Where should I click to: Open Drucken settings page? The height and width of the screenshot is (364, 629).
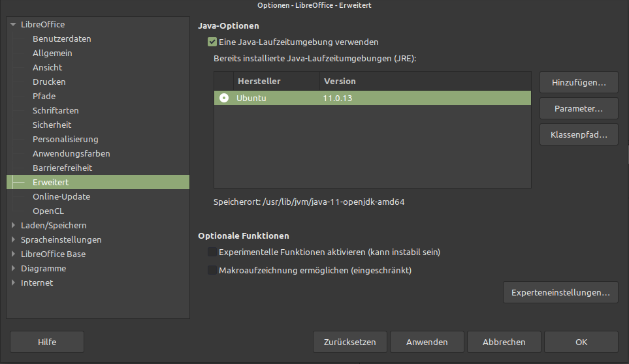pos(49,82)
